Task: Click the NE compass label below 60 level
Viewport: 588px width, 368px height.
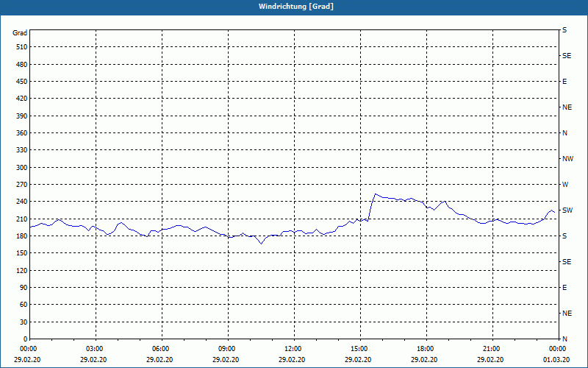Action: 567,314
